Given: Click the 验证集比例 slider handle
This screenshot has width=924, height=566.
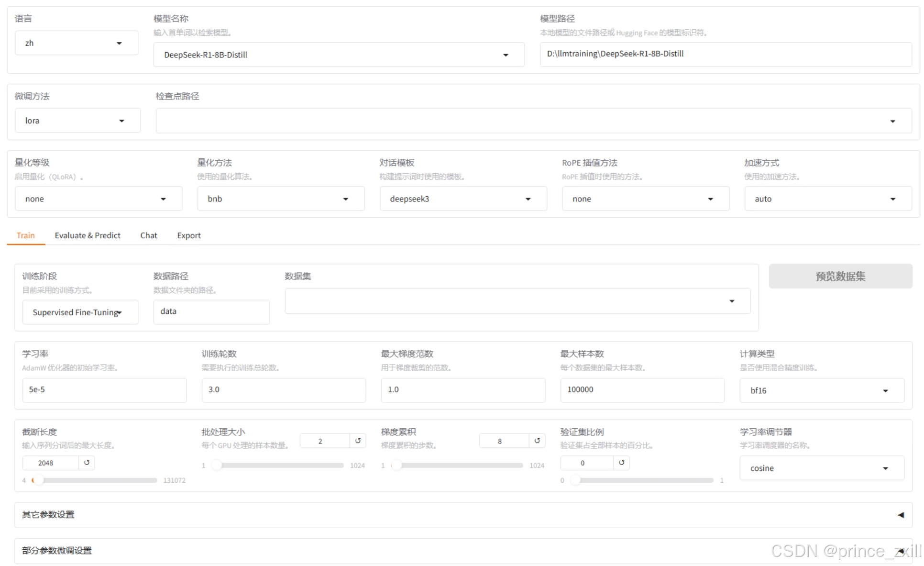Looking at the screenshot, I should tap(576, 480).
